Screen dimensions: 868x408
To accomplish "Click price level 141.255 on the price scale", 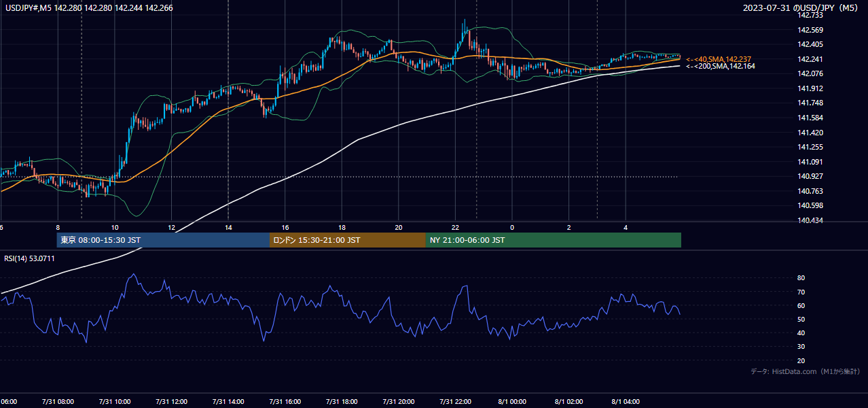I will pos(811,147).
